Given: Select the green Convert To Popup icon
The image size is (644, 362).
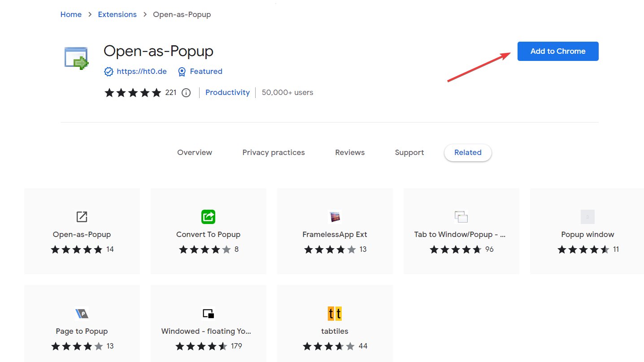Looking at the screenshot, I should point(208,216).
